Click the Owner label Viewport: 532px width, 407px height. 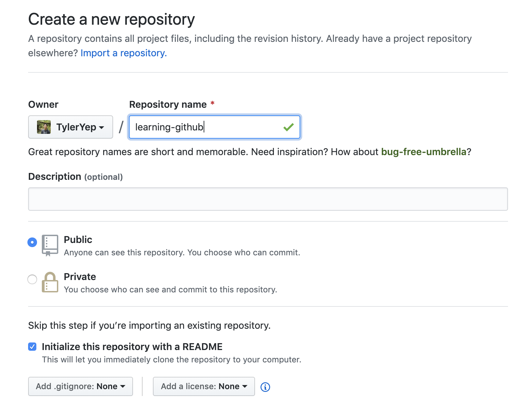[43, 104]
